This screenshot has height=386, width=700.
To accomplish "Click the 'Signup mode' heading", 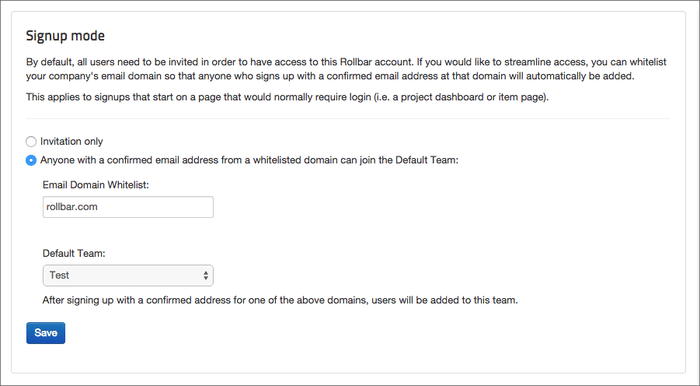I will coord(65,36).
